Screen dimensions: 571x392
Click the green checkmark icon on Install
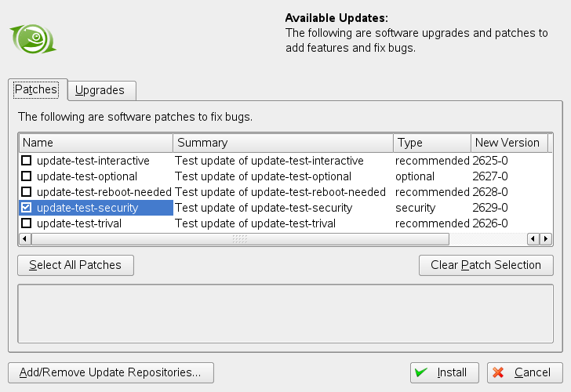coord(421,372)
